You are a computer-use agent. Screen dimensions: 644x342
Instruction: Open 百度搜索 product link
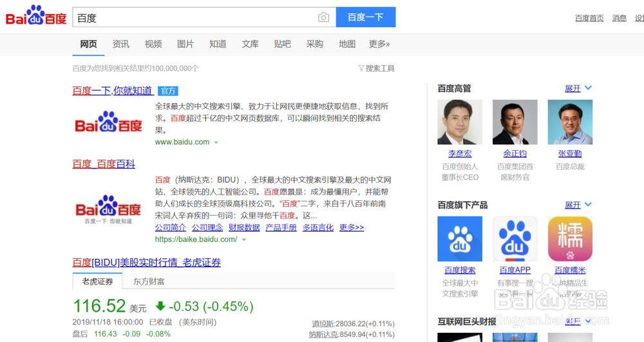point(460,270)
